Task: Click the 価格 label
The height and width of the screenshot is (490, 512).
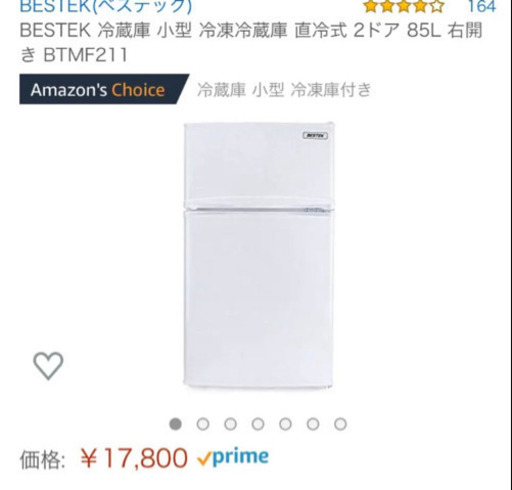Action: tap(42, 460)
